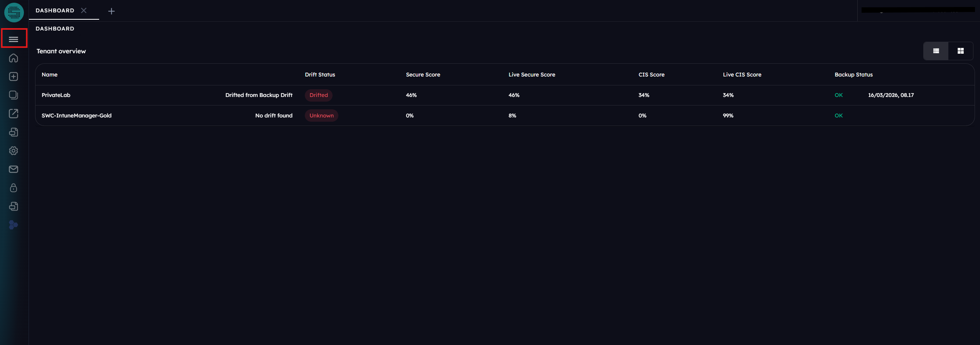Click the Unknown drift status badge
The width and height of the screenshot is (980, 345).
point(321,116)
